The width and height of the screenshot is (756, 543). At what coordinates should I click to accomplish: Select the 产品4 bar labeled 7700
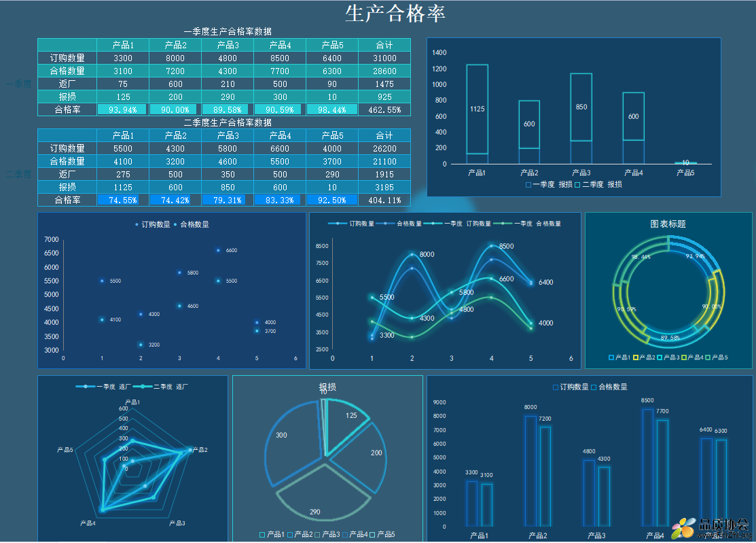662,473
